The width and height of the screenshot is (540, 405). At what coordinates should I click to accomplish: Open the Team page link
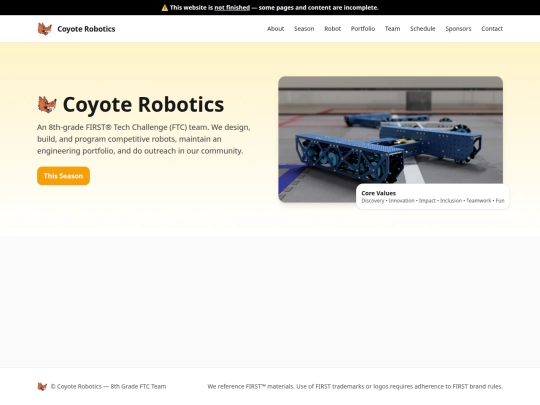392,29
